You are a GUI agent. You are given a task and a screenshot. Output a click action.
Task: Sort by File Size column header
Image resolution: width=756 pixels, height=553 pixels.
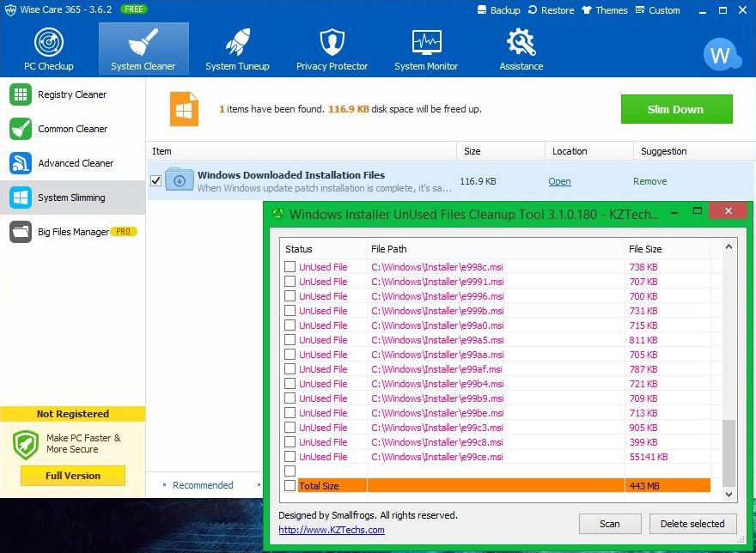point(668,249)
